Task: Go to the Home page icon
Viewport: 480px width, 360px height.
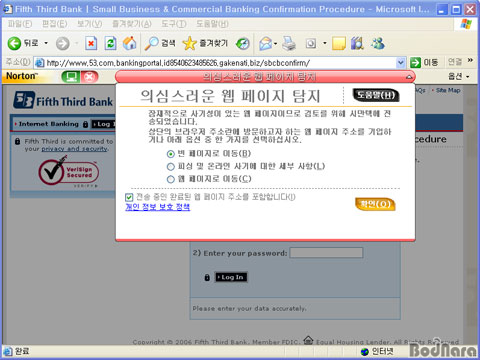Action: (x=130, y=43)
